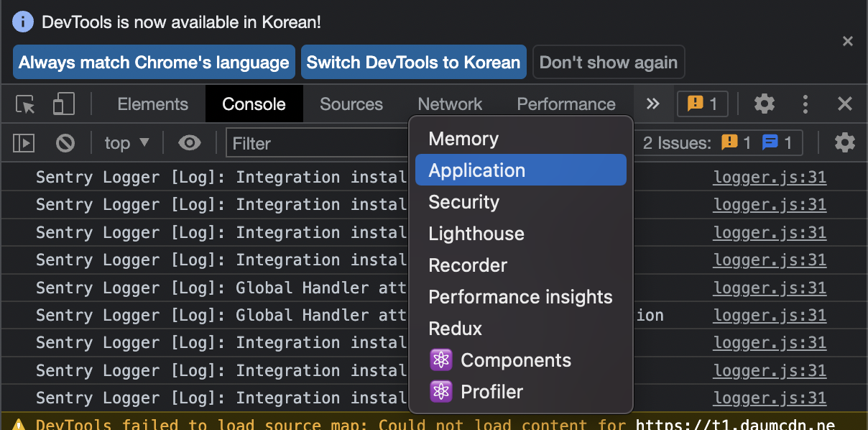Open Performance insights menu item
This screenshot has height=430, width=868.
point(521,297)
